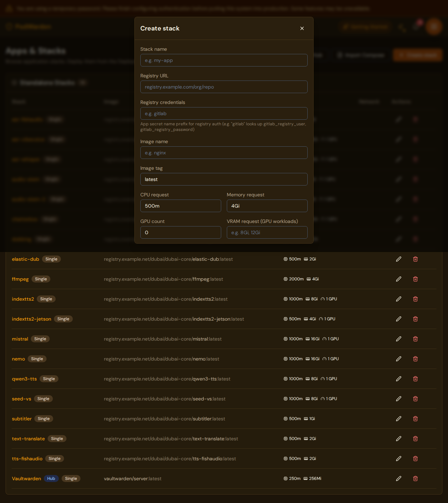The height and width of the screenshot is (503, 448).
Task: Edit the elastic-dub stack
Action: point(399,259)
